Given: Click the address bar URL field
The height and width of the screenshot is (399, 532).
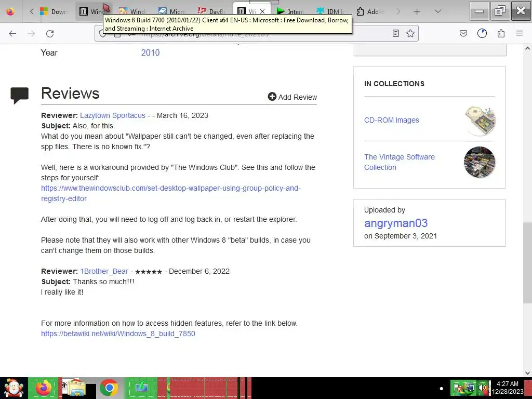Looking at the screenshot, I should [256, 34].
